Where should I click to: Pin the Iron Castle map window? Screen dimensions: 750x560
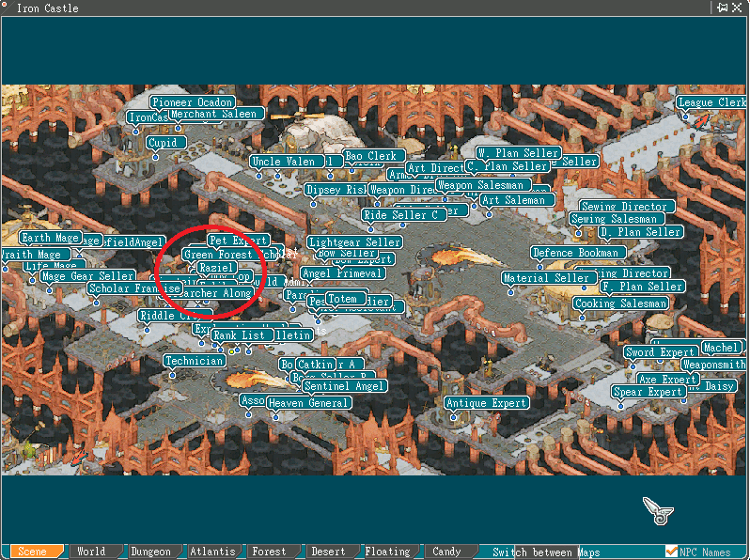point(722,8)
